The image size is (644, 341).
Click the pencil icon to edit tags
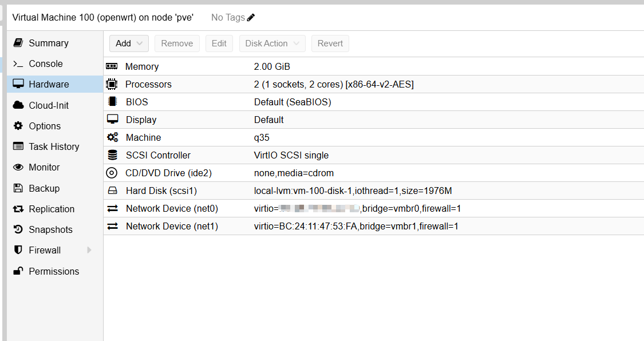pos(251,18)
